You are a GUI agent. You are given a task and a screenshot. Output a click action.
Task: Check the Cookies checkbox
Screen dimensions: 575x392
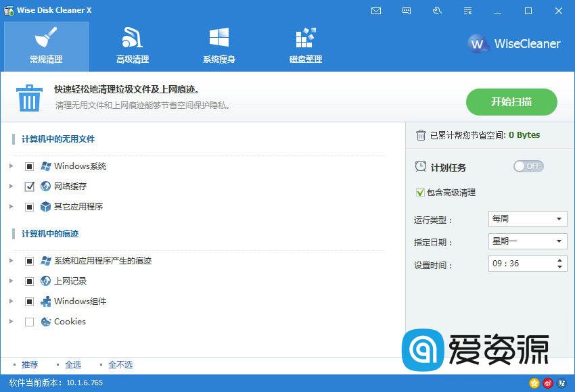(29, 322)
